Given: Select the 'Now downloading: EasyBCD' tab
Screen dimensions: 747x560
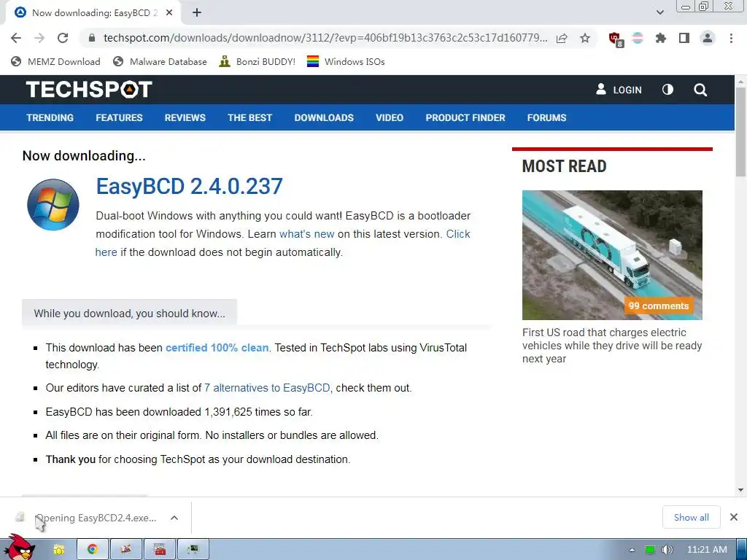Looking at the screenshot, I should [x=93, y=13].
